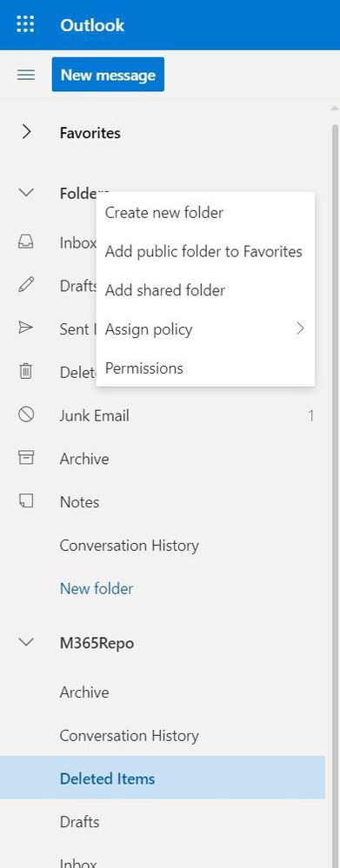This screenshot has height=868, width=340.
Task: Open Permissions from the context menu
Action: click(205, 368)
